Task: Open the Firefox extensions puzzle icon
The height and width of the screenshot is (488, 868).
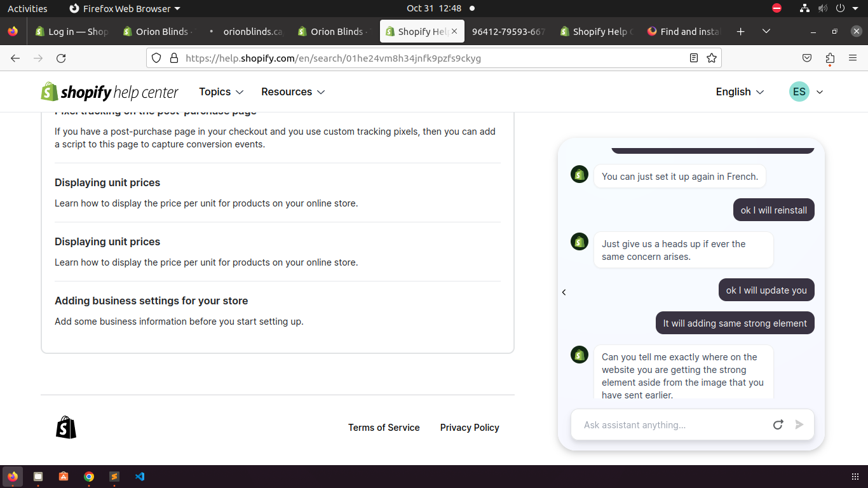Action: 830,58
